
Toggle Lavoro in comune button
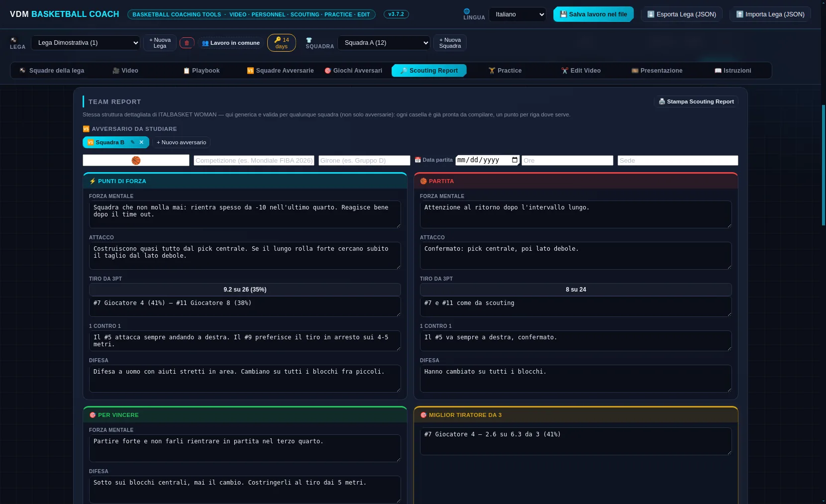231,43
